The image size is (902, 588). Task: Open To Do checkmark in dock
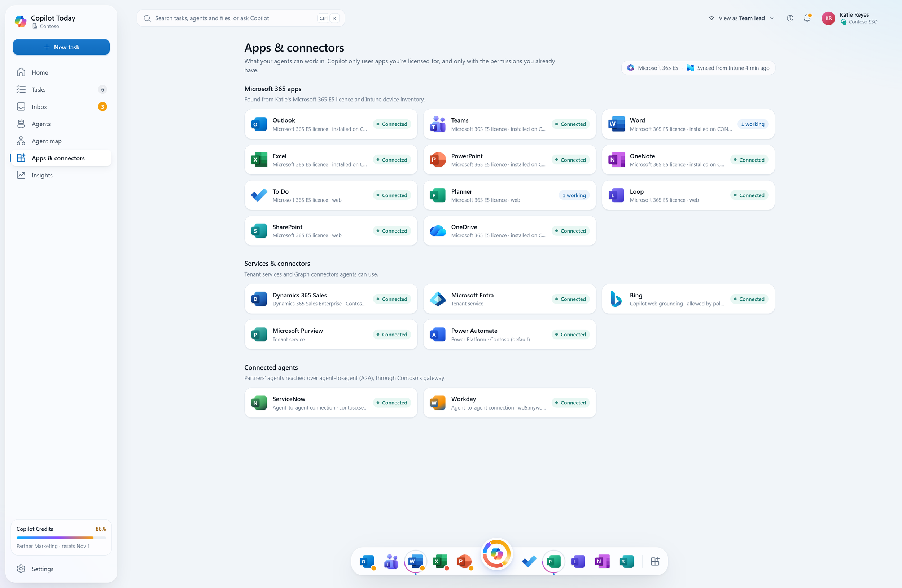pos(529,561)
